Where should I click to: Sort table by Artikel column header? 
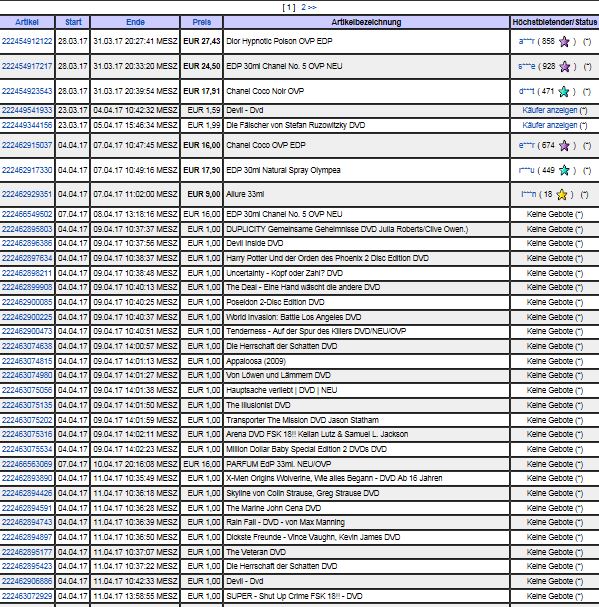27,22
